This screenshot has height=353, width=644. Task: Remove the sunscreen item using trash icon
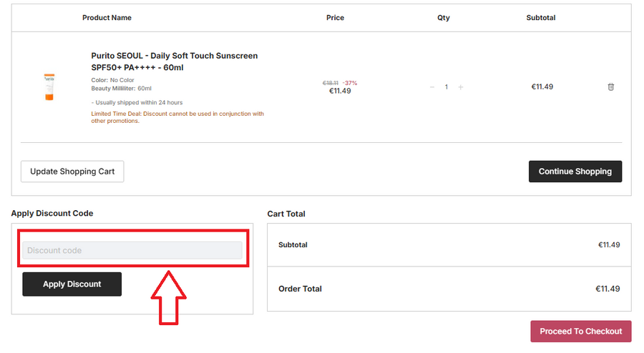(x=610, y=87)
